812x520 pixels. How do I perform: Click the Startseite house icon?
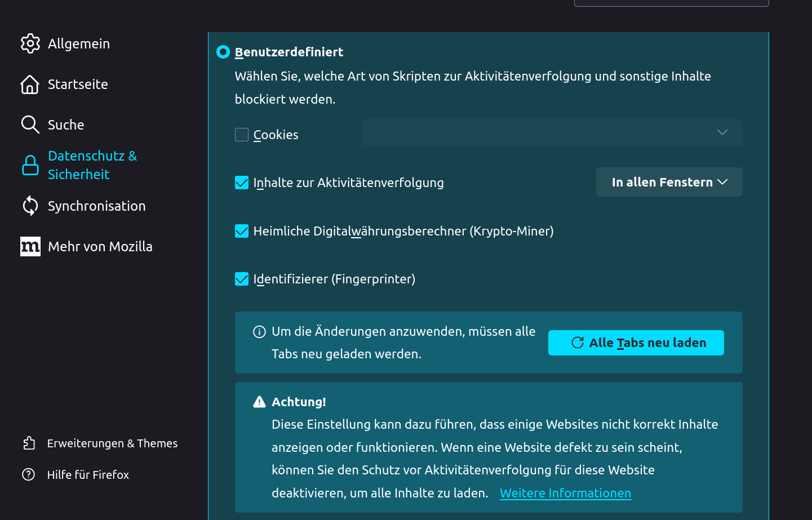click(x=30, y=85)
